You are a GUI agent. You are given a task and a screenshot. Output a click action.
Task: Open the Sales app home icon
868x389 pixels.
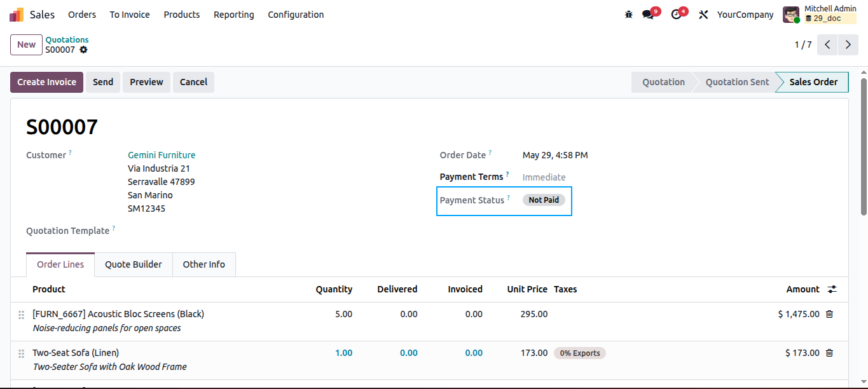[17, 15]
